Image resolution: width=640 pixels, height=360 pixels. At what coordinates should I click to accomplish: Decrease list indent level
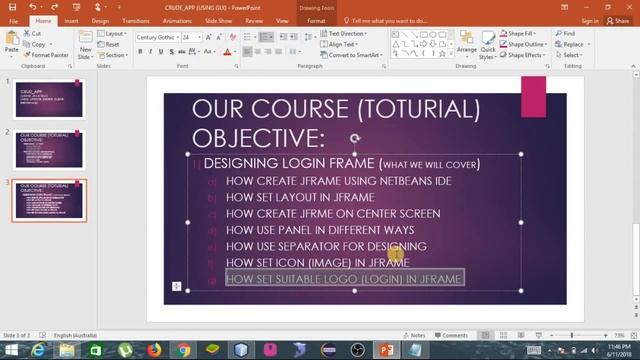[283, 37]
